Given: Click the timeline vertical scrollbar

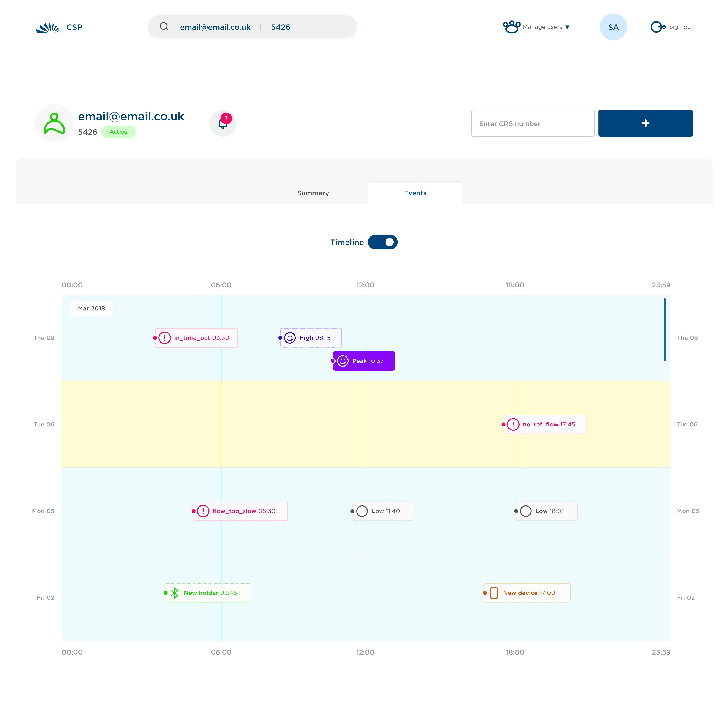Looking at the screenshot, I should tap(665, 330).
